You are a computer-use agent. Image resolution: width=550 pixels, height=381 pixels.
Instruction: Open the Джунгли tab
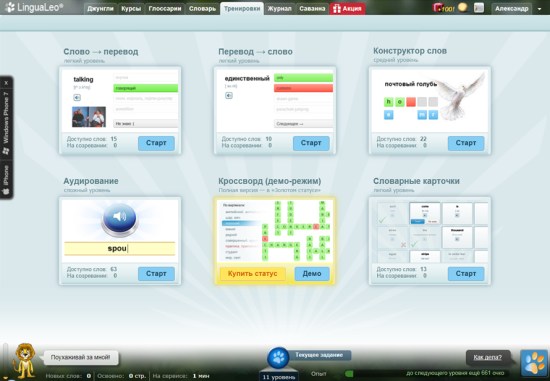[100, 8]
